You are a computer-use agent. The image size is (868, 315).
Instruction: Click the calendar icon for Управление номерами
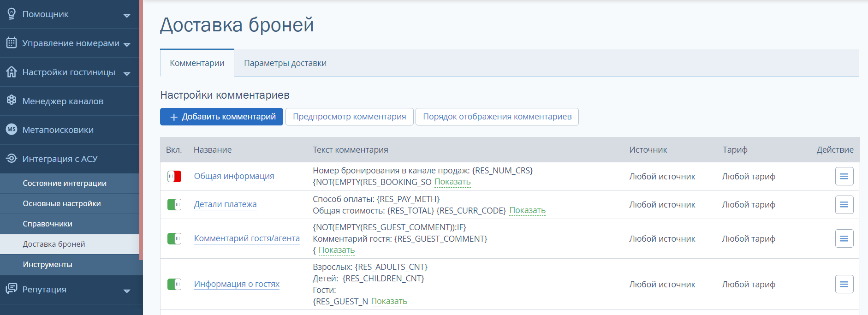[12, 43]
